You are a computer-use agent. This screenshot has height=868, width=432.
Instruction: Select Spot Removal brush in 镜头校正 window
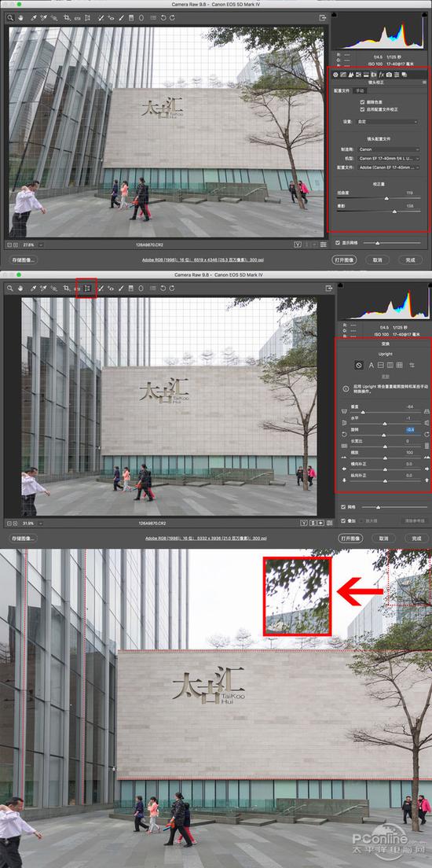(100, 18)
